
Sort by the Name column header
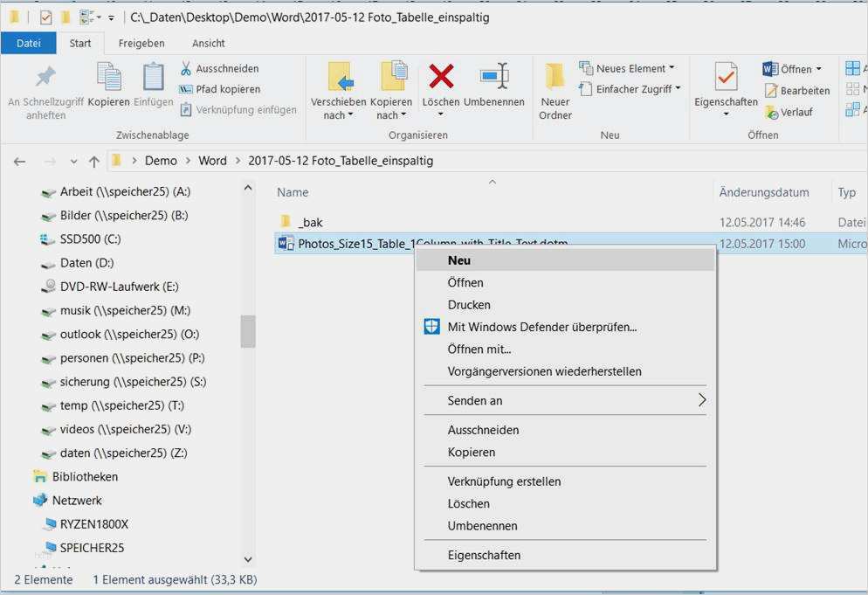[293, 192]
